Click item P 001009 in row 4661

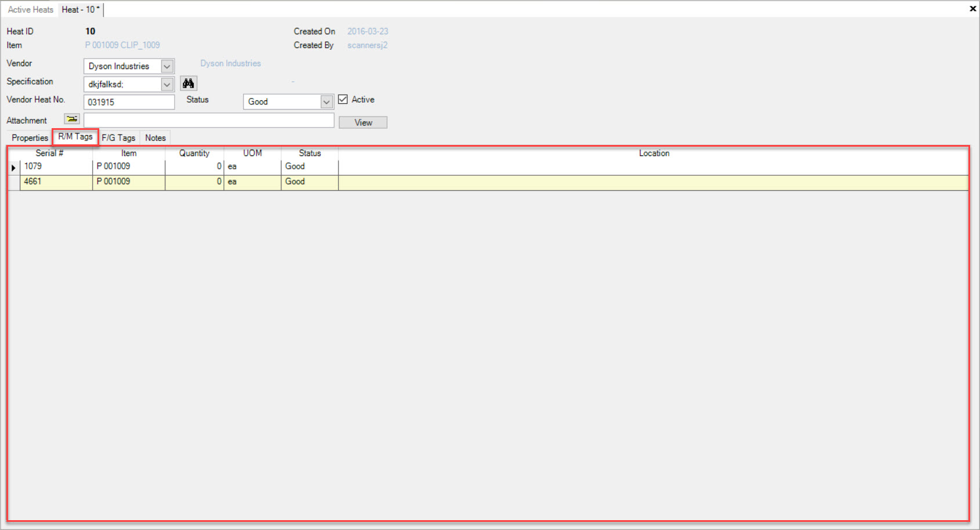129,182
